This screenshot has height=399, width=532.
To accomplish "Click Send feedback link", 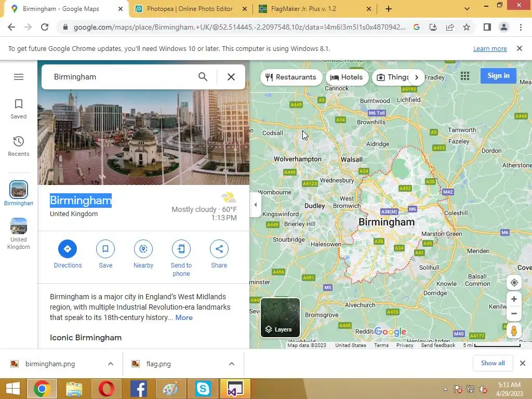I will tap(438, 345).
